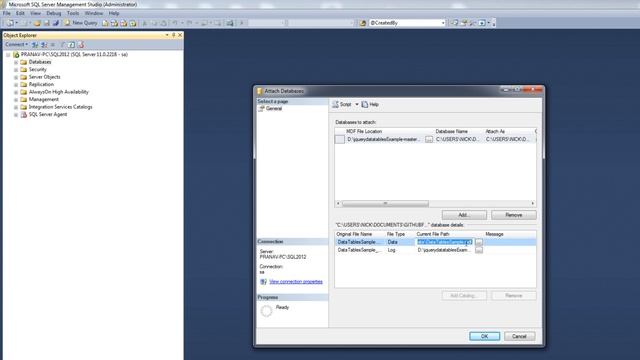Click the disconnect server icon in Object Explorer

pyautogui.click(x=44, y=44)
